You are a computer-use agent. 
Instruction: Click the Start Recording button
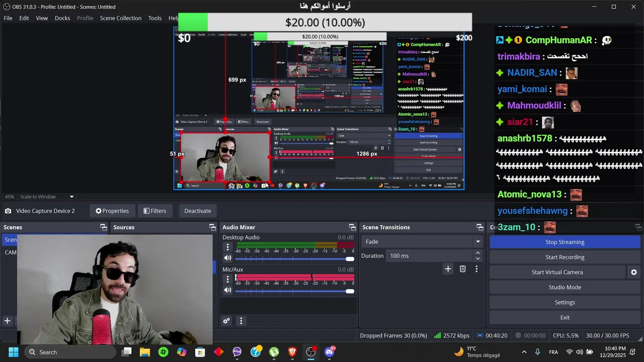point(565,257)
